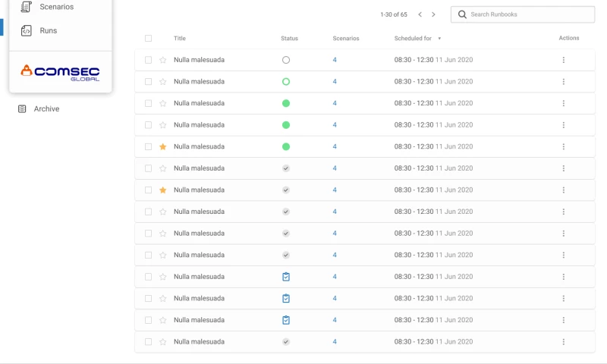
Task: Go to the previous page of runbooks
Action: pyautogui.click(x=420, y=14)
